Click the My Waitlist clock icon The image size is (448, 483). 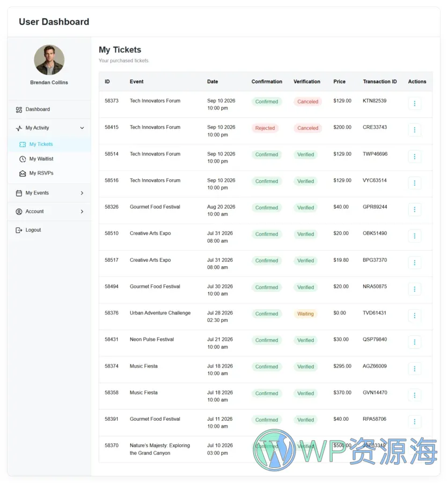23,159
